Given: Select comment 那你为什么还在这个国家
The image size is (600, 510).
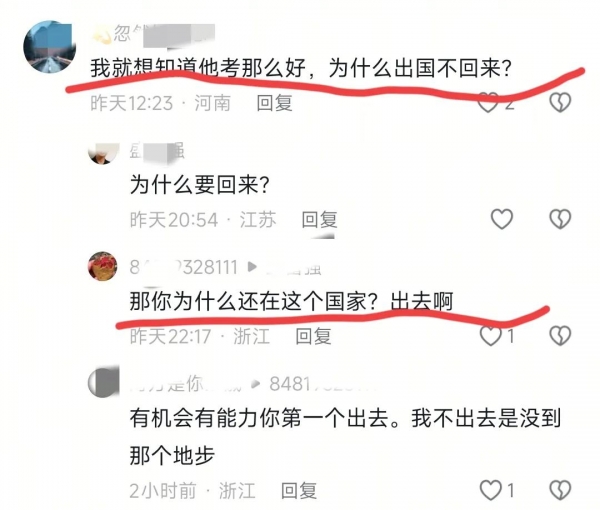Looking at the screenshot, I should [254, 301].
